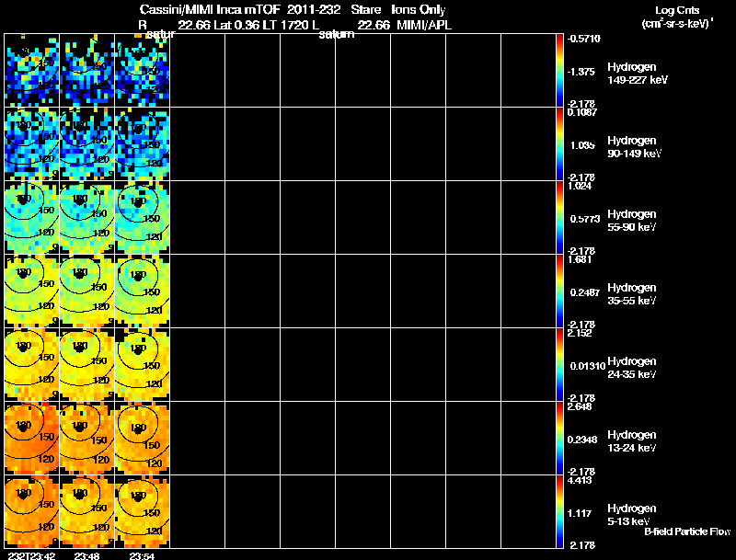The image size is (736, 560).
Task: Choose the Hydrogen 24-35 keV image at 23:48
Action: [87, 365]
